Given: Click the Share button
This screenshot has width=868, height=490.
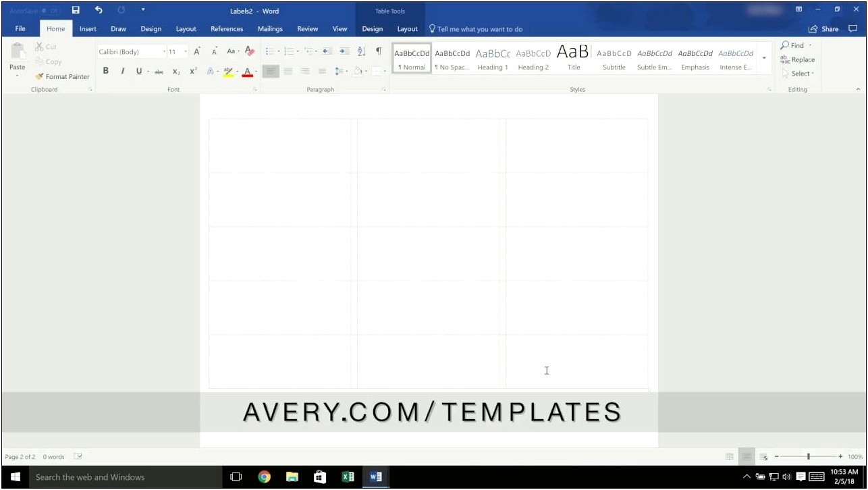Looking at the screenshot, I should pos(824,29).
